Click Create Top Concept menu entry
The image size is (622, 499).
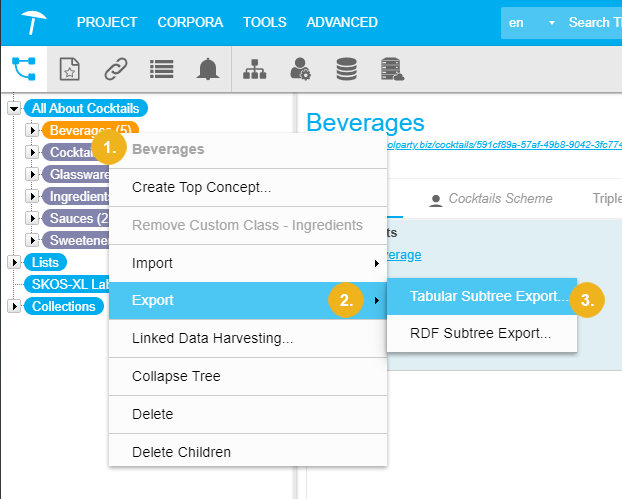201,186
